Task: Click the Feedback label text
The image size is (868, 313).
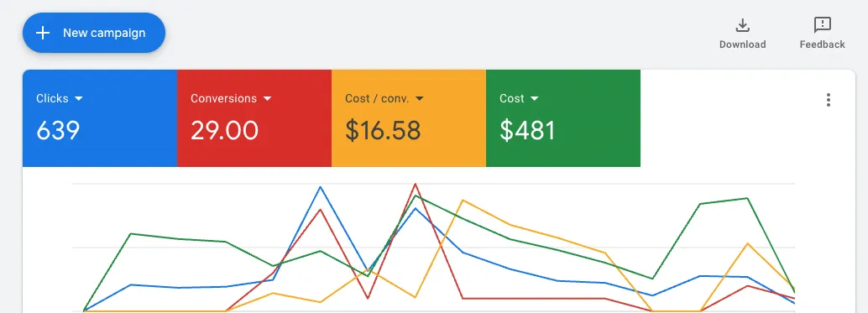Action: [x=822, y=44]
